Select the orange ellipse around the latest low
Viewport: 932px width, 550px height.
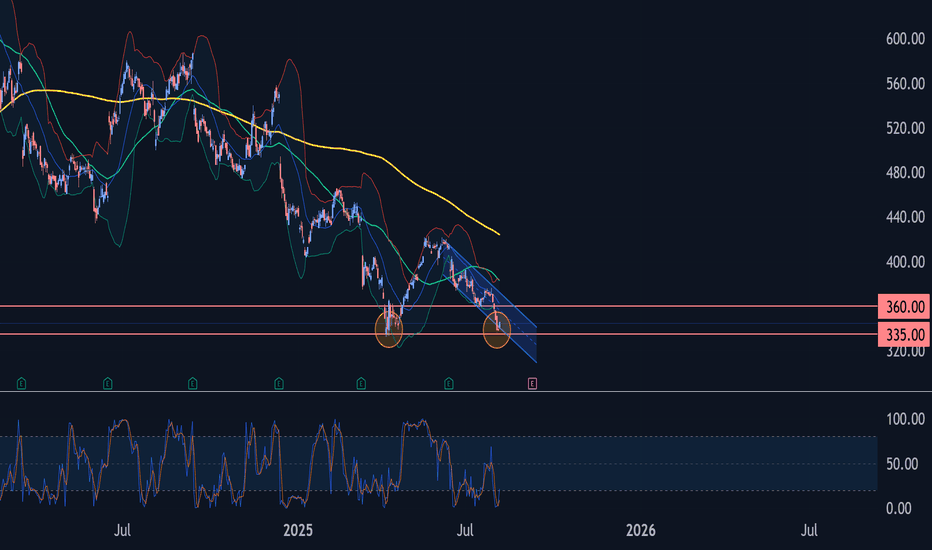497,330
